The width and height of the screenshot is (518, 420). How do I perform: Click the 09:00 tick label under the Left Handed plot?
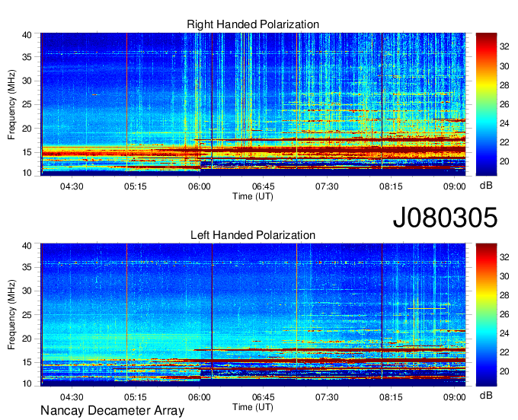[x=455, y=397]
